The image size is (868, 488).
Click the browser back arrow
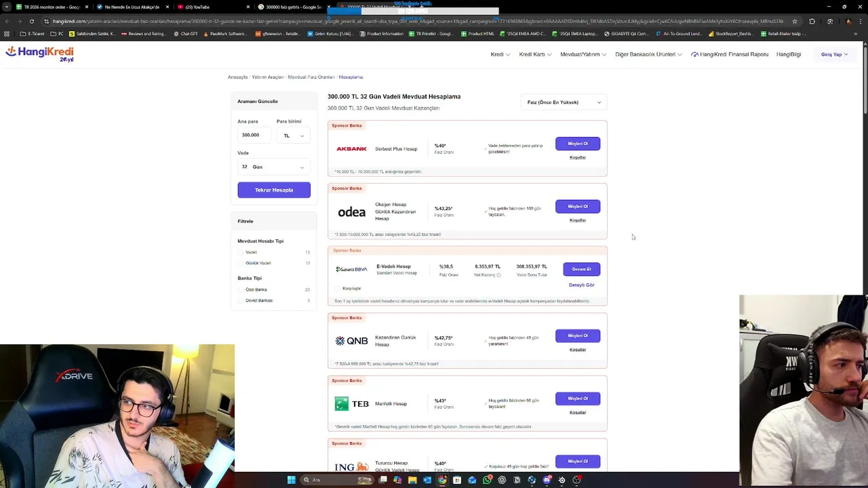7,21
